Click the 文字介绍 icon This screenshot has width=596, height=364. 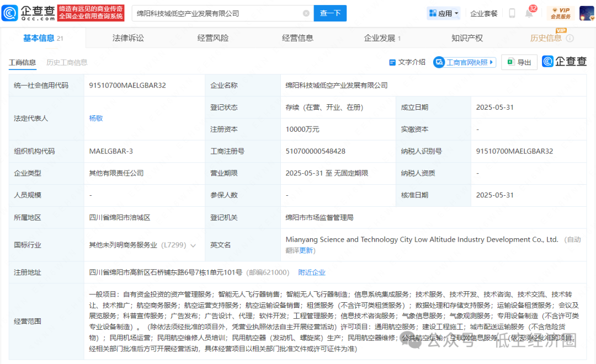392,62
